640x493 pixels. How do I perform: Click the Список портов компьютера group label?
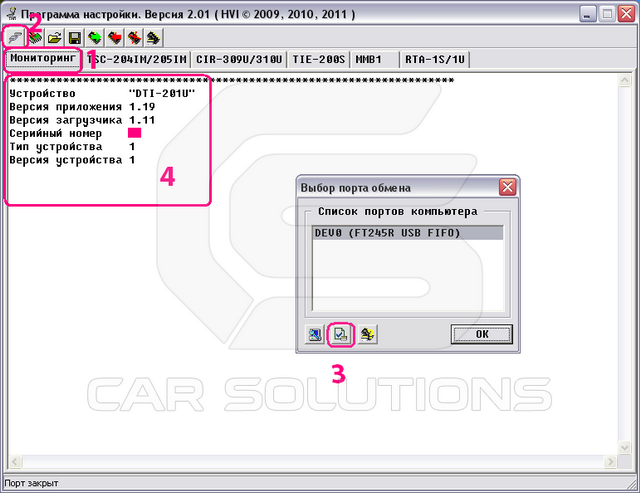[398, 211]
